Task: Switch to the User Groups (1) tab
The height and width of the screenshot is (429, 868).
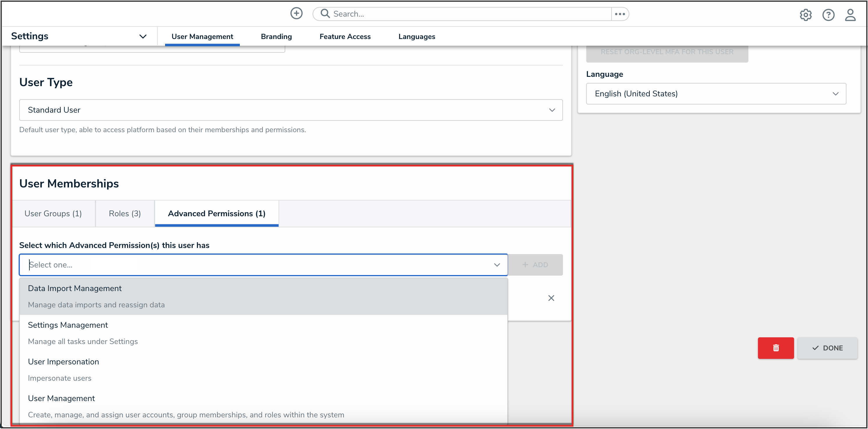Action: pos(53,214)
